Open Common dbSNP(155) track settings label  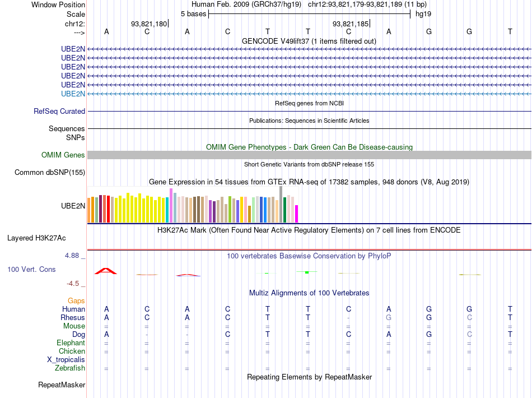(x=50, y=172)
